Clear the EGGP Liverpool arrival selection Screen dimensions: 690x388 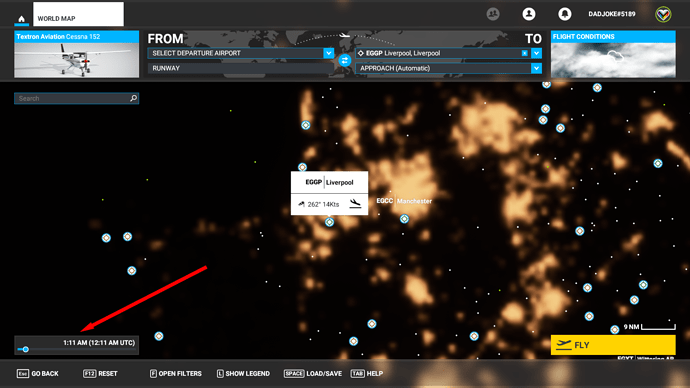(525, 53)
